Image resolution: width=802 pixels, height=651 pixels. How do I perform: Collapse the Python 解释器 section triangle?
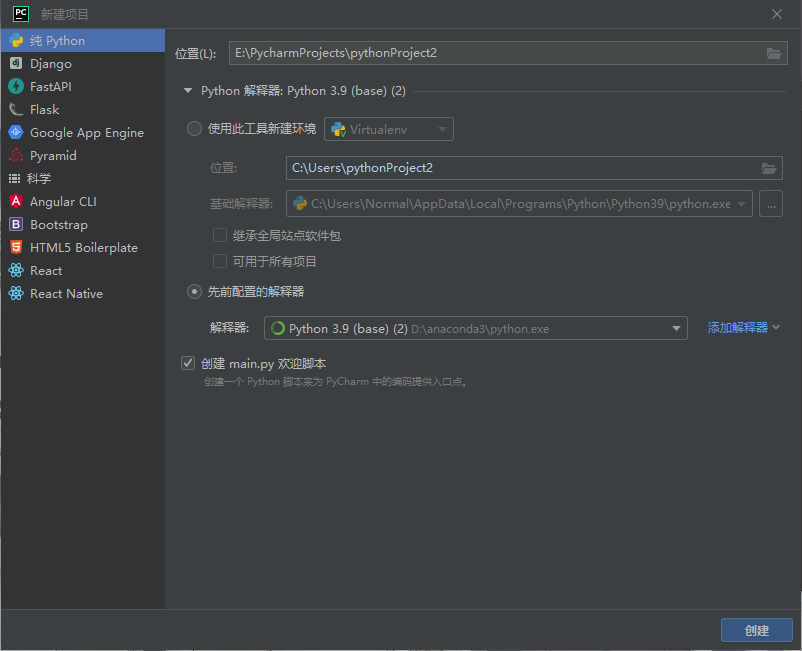(188, 91)
